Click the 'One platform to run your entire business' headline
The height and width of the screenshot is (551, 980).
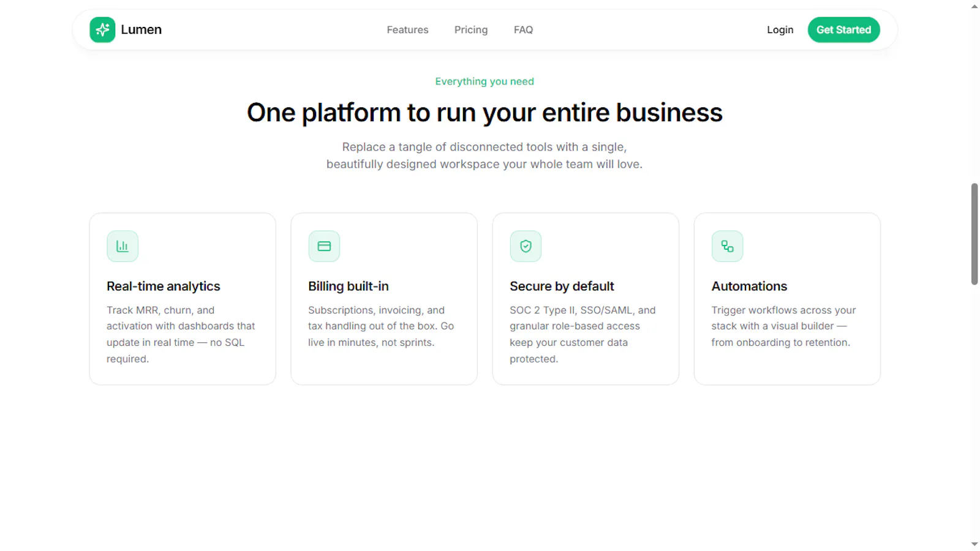coord(484,113)
